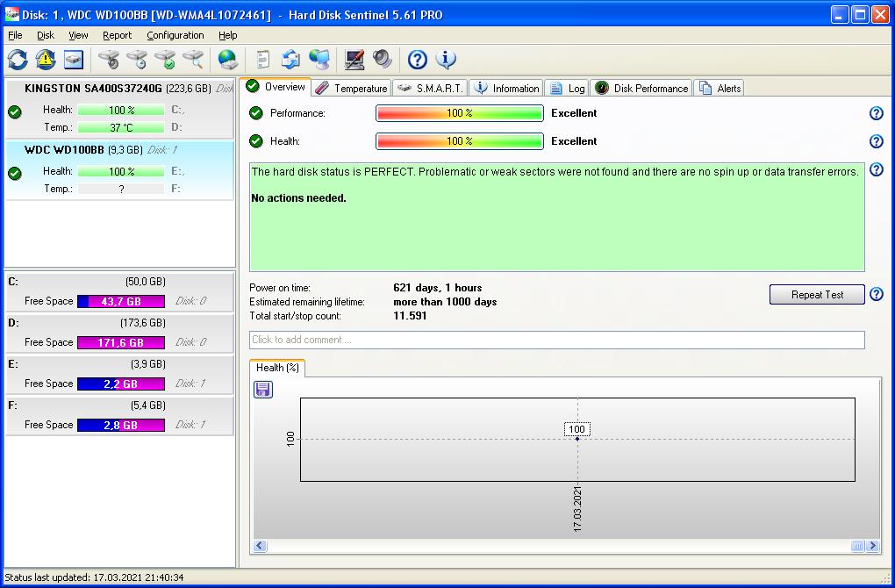Click 'more than 1000 days' lifetime value
The height and width of the screenshot is (588, 895).
click(x=445, y=301)
